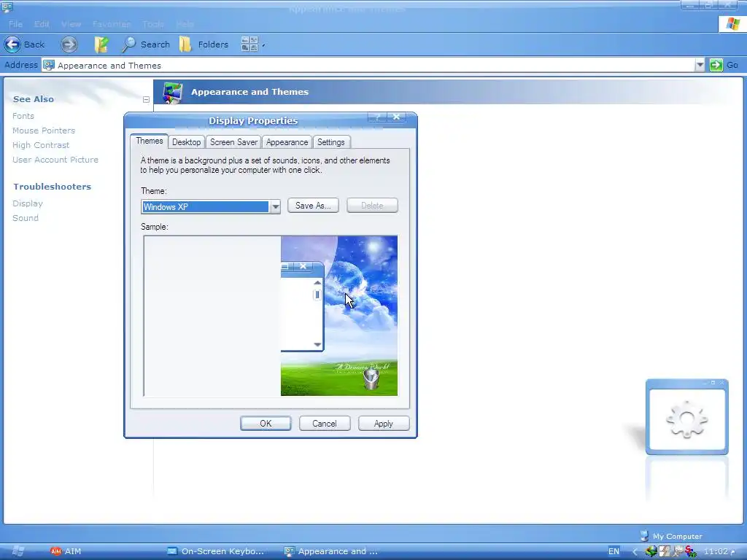Open the View menu
Image resolution: width=747 pixels, height=560 pixels.
[x=71, y=24]
